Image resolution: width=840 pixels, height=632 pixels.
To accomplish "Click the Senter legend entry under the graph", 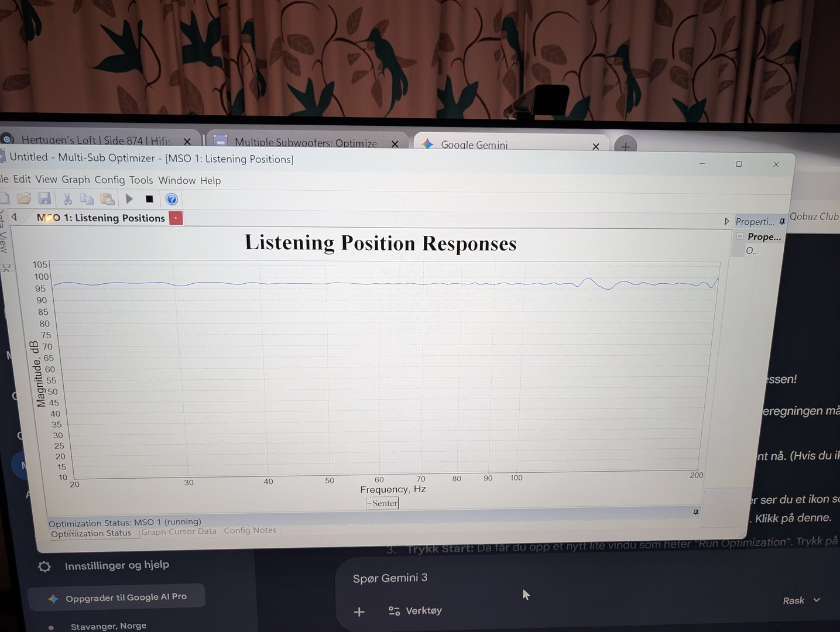I will tap(383, 503).
